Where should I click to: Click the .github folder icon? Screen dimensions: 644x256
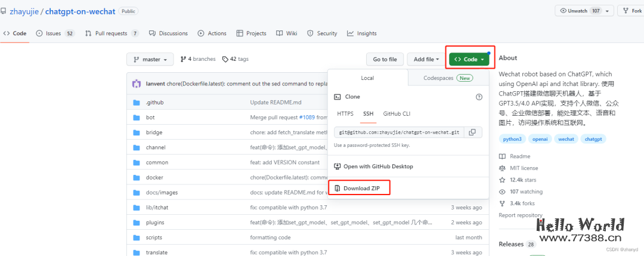[x=137, y=102]
